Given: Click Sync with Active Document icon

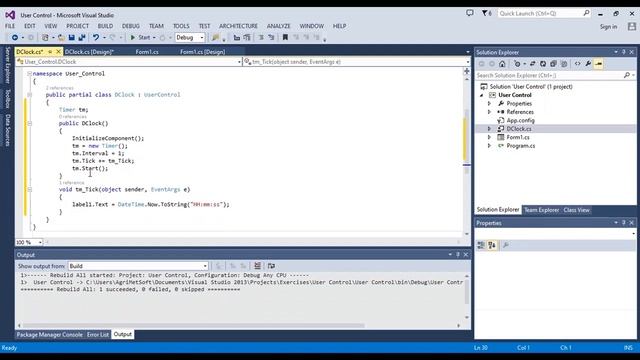Looking at the screenshot, I should click(x=533, y=64).
